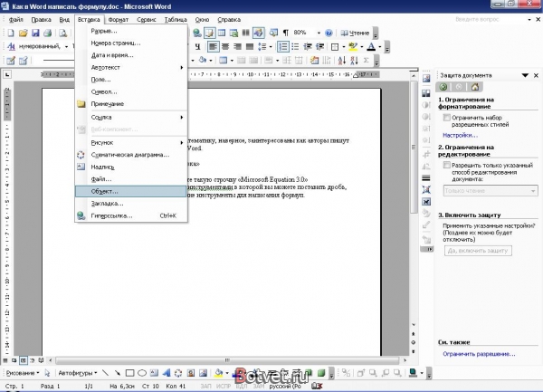Viewport: 543px width, 392px height.
Task: Click 'Да, включить защиту' button
Action: click(478, 251)
